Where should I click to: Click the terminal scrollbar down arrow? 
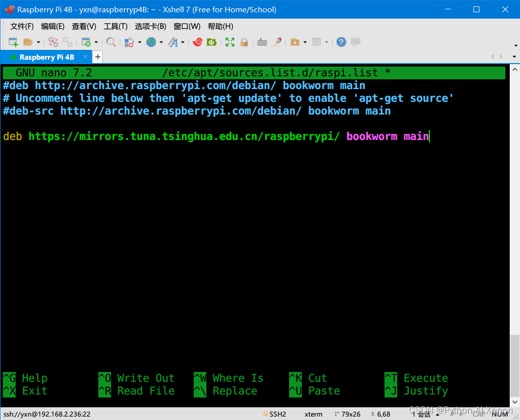tap(515, 402)
